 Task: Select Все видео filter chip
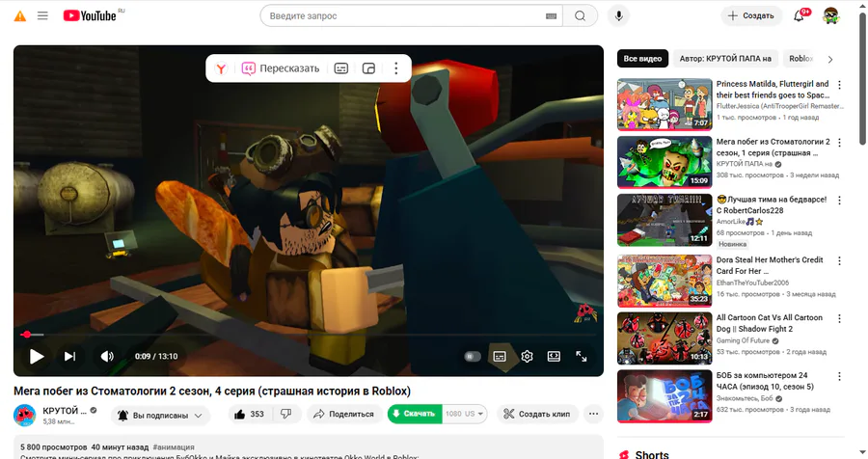click(642, 59)
